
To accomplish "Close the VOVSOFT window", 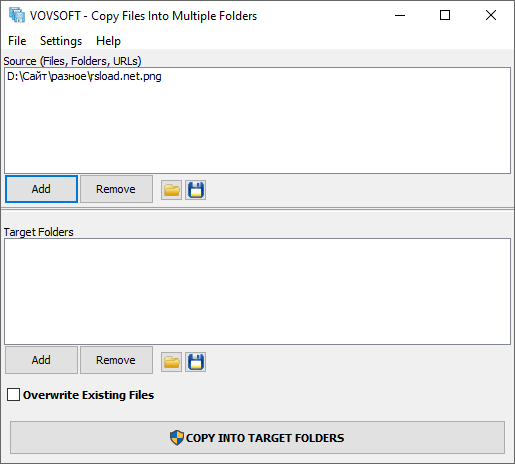I will tap(491, 15).
